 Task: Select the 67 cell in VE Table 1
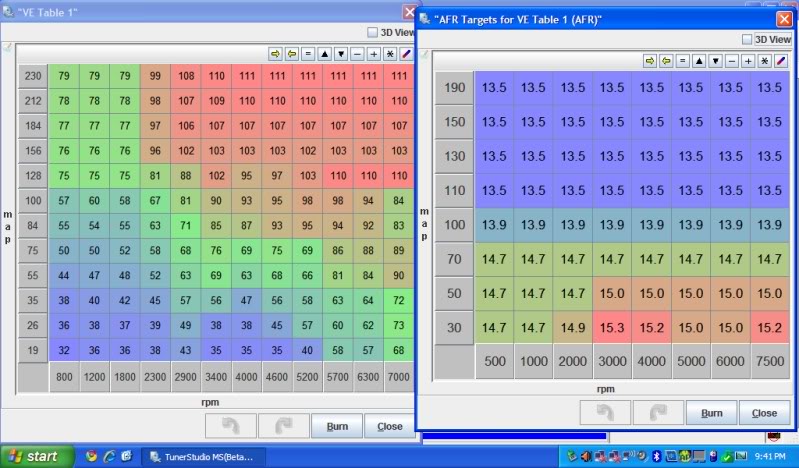coord(155,200)
